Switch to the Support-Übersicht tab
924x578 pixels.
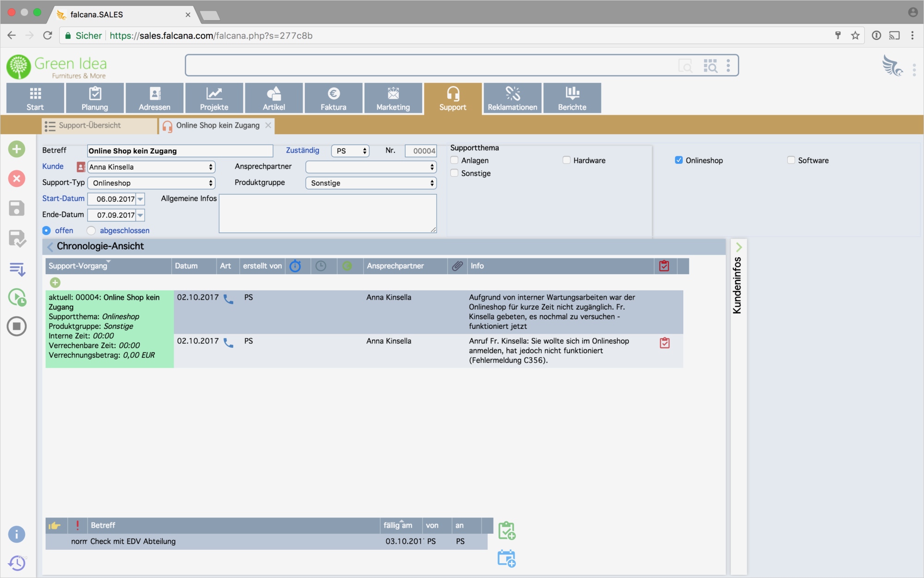point(90,125)
